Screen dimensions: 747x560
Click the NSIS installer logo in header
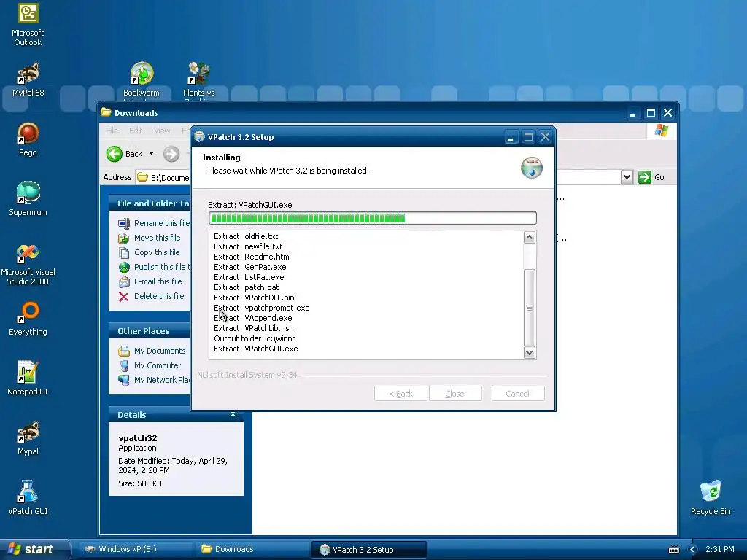[x=532, y=168]
